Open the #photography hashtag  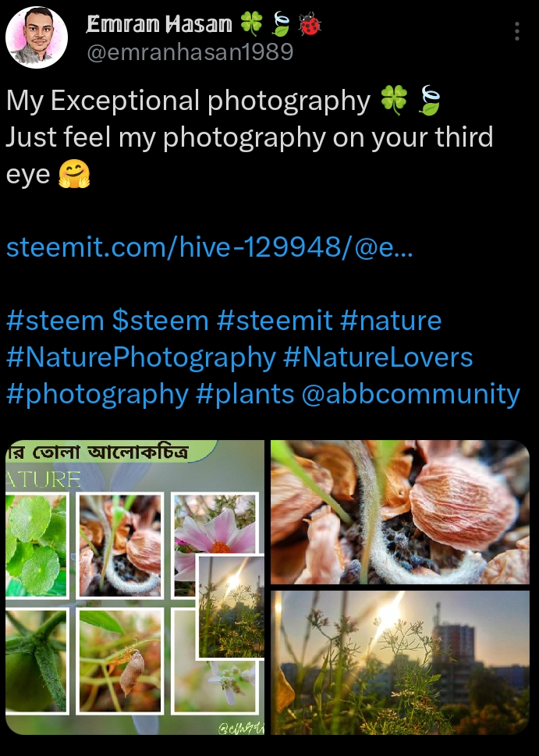(97, 395)
